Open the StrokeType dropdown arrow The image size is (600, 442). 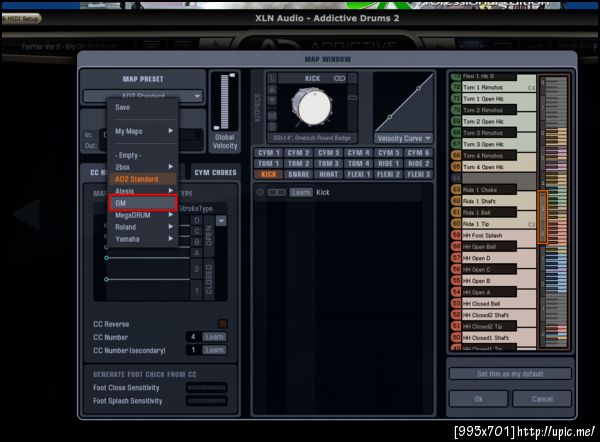[x=221, y=221]
